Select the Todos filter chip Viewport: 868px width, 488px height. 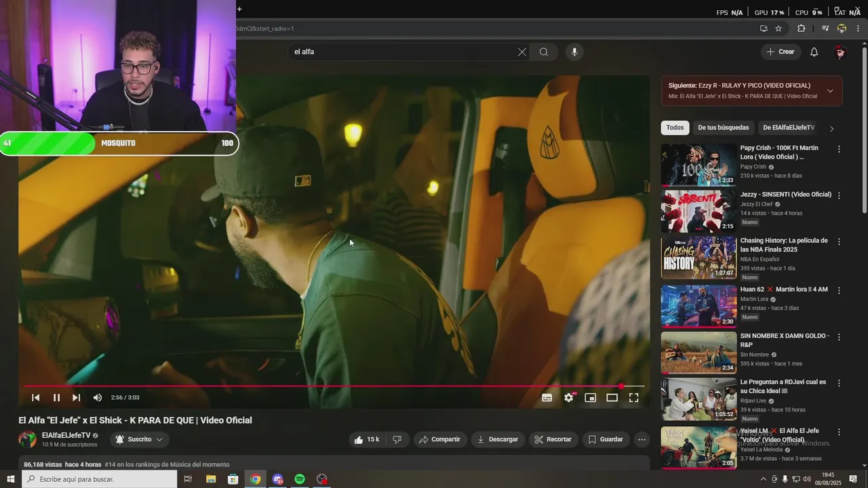(675, 127)
